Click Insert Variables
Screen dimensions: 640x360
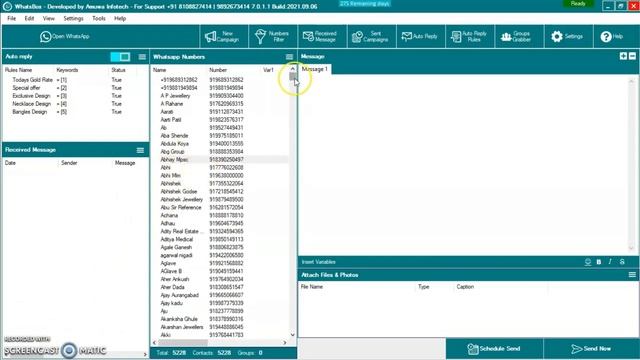(x=319, y=262)
